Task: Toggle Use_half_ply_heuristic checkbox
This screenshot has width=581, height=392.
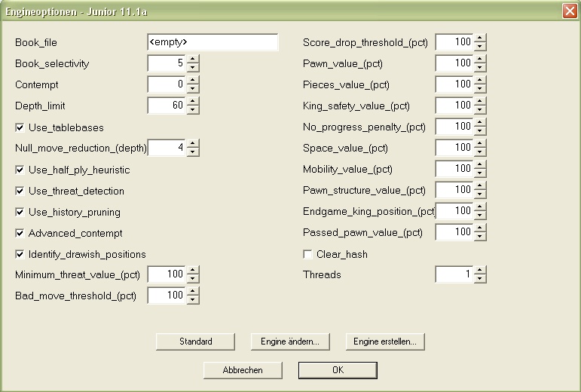Action: [x=20, y=170]
